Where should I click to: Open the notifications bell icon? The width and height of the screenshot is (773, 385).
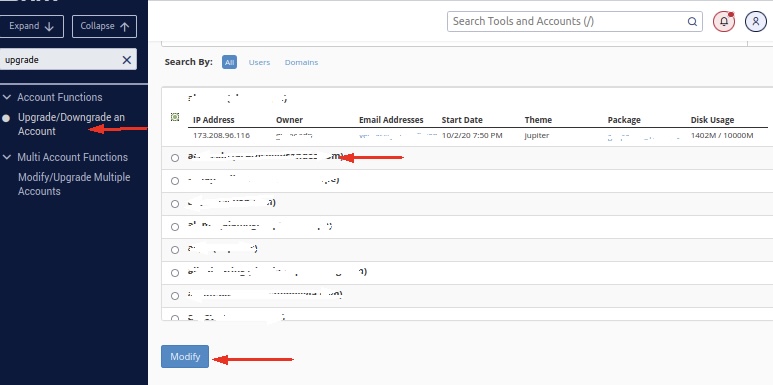[724, 22]
